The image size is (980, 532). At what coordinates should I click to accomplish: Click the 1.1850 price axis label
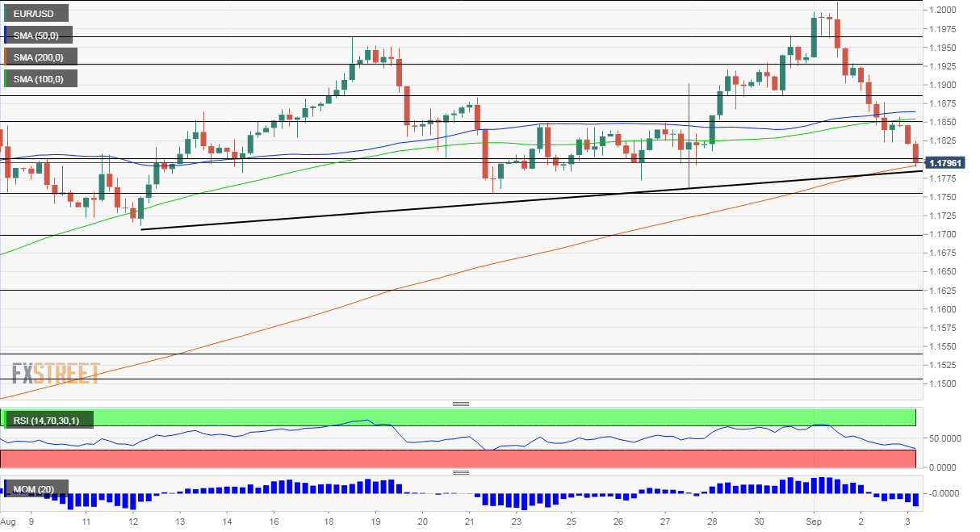943,122
